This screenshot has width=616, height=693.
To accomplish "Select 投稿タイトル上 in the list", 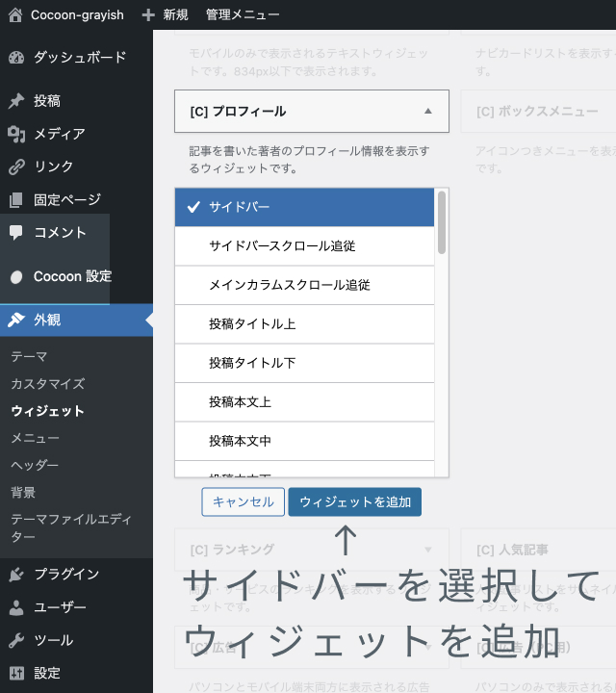I will click(304, 324).
